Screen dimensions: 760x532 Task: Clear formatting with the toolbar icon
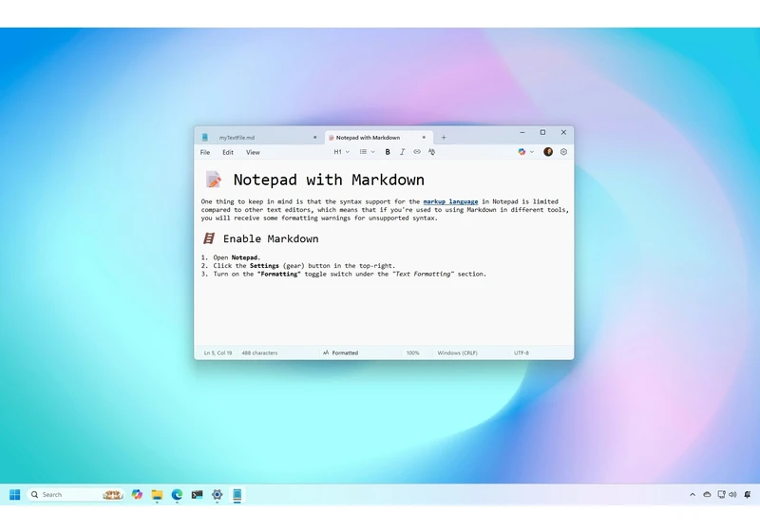431,152
